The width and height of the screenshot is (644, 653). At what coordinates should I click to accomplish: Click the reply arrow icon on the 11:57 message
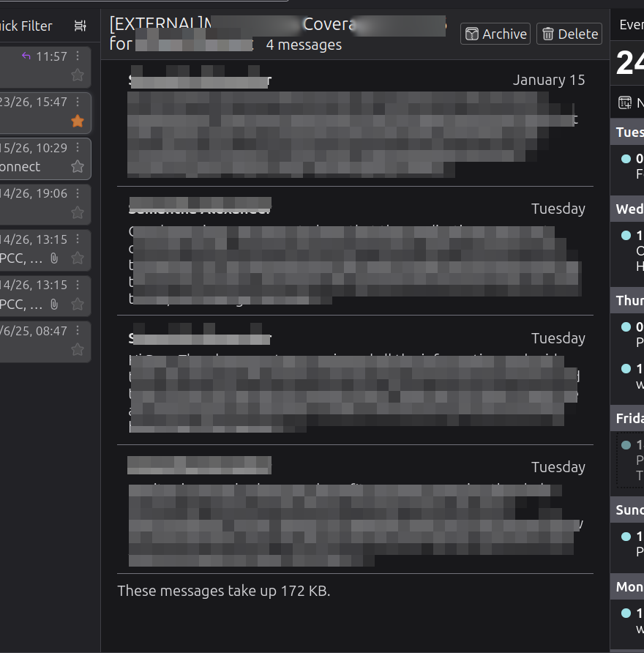click(x=26, y=56)
